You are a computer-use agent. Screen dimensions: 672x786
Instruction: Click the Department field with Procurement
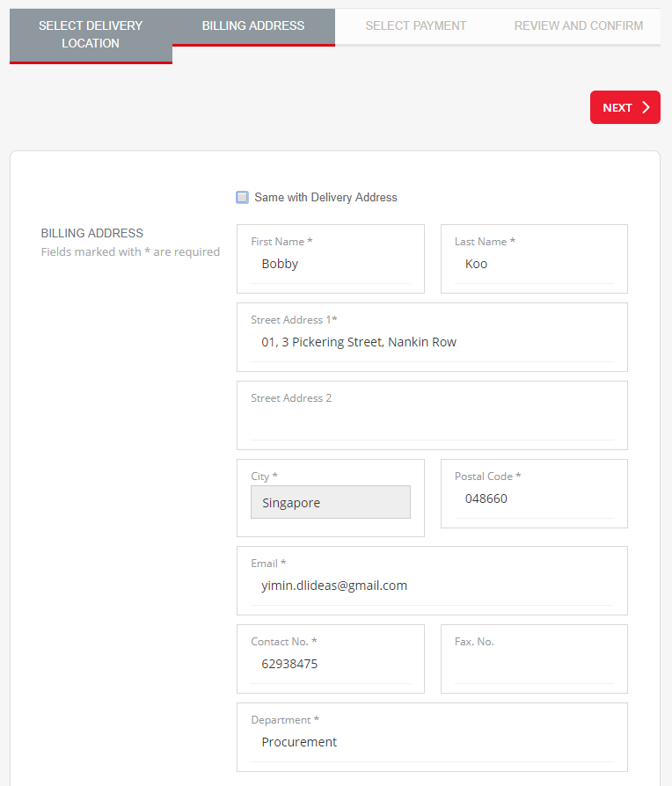(432, 742)
